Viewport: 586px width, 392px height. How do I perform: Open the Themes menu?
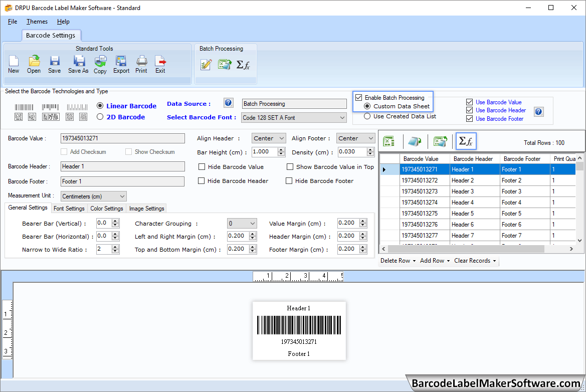point(37,21)
